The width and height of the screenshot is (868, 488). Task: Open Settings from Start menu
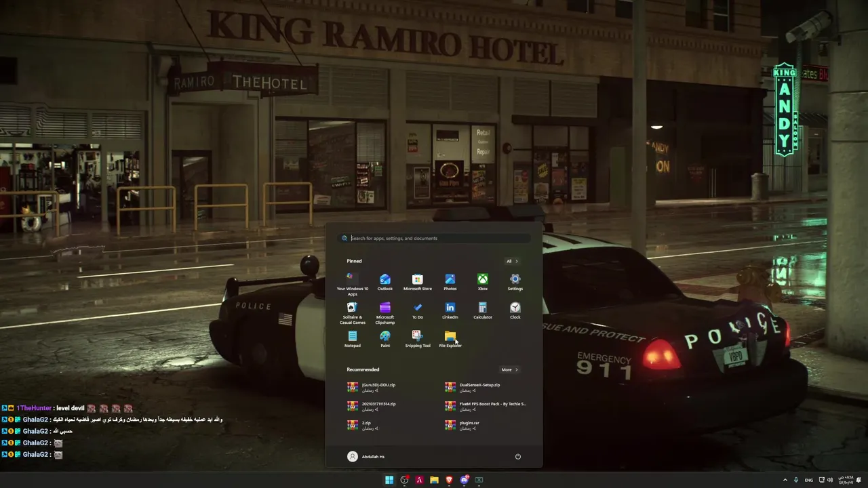click(x=515, y=283)
